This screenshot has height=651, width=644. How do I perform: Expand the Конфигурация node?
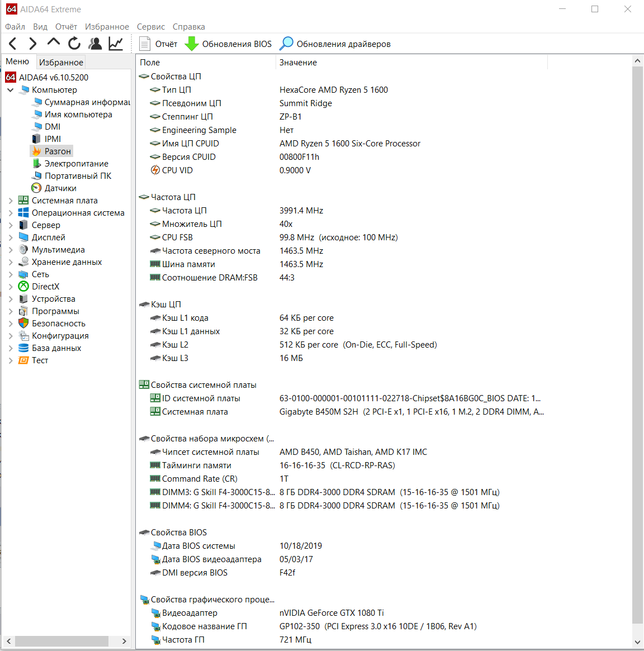(11, 336)
